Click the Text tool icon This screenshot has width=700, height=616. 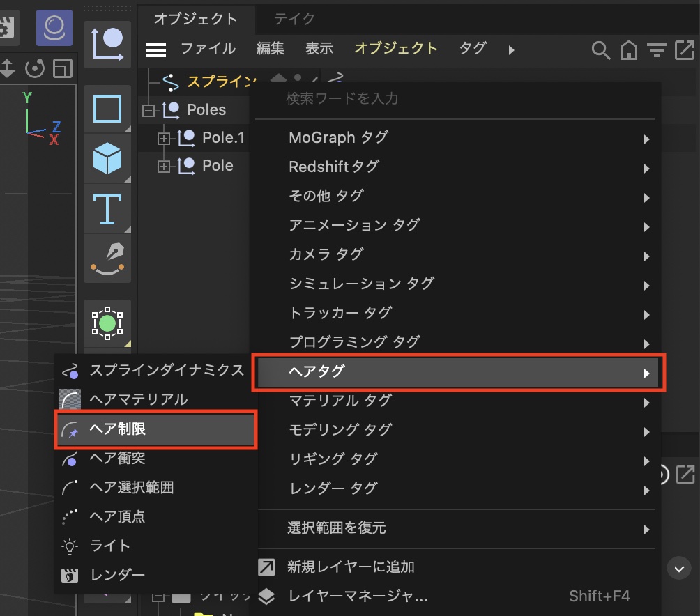click(107, 208)
